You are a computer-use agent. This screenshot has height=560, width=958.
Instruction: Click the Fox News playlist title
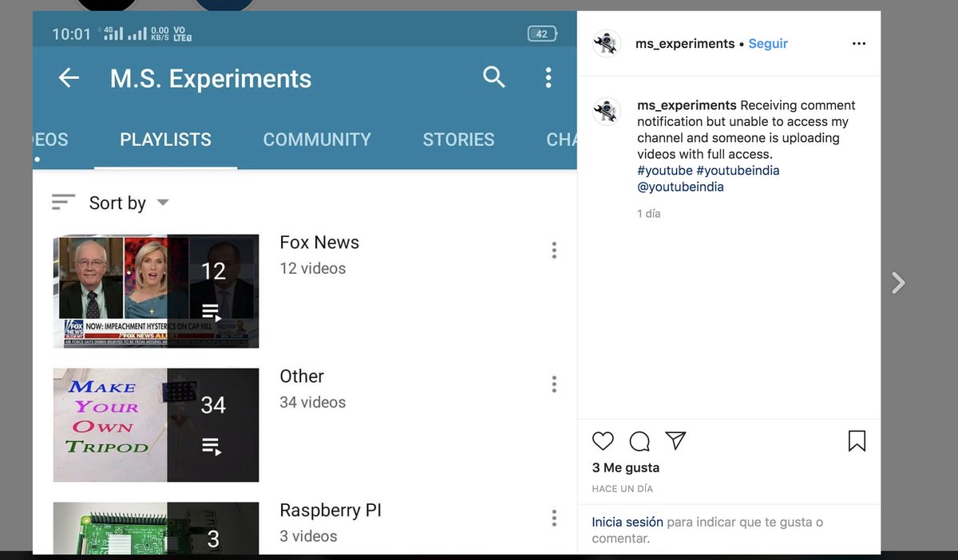coord(319,243)
